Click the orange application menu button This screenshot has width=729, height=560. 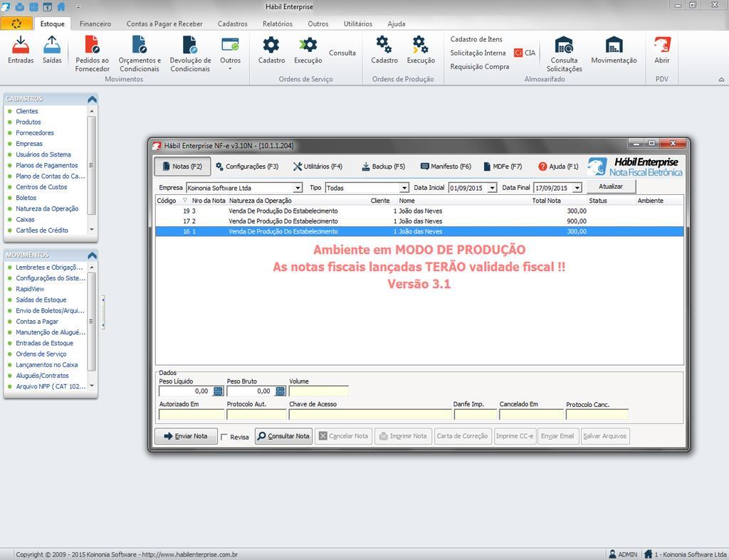click(16, 23)
